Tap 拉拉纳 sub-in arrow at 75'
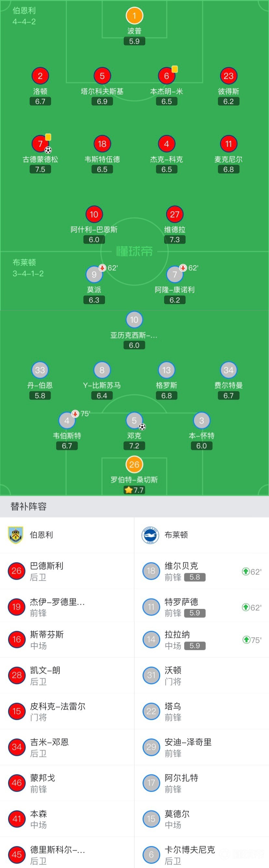The height and width of the screenshot is (868, 269). click(247, 639)
